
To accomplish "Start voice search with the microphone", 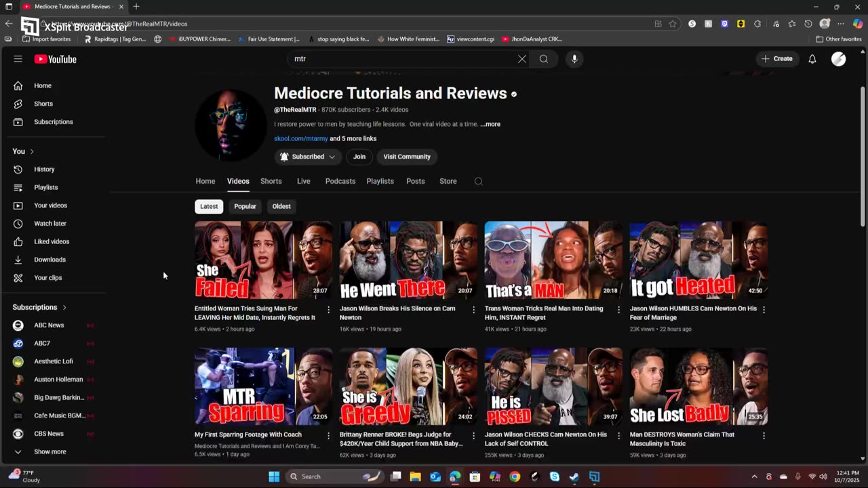I will click(574, 59).
